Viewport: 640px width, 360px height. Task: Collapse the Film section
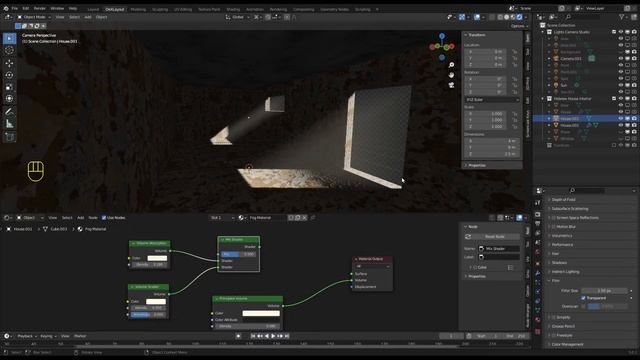coord(555,281)
